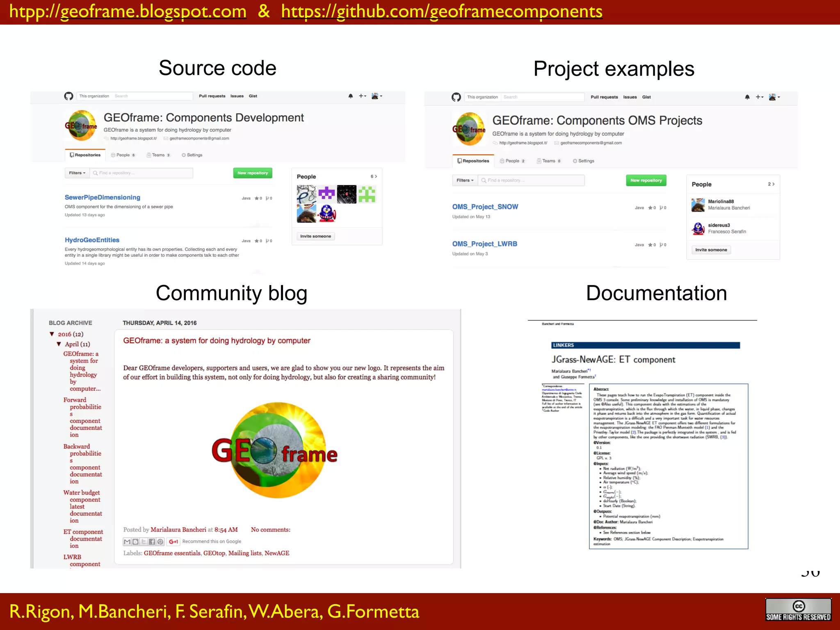This screenshot has width=840, height=630.
Task: Open Gist in Source code screenshot
Action: click(x=253, y=96)
